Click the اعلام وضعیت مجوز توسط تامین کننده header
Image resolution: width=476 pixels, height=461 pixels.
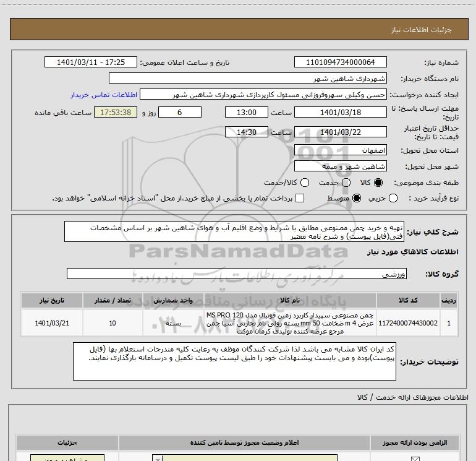[x=244, y=442]
